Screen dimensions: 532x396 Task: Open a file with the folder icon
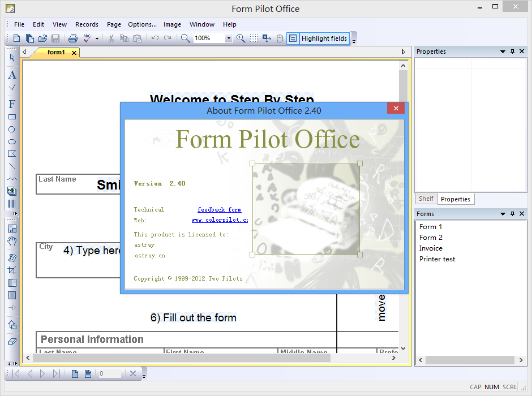42,38
